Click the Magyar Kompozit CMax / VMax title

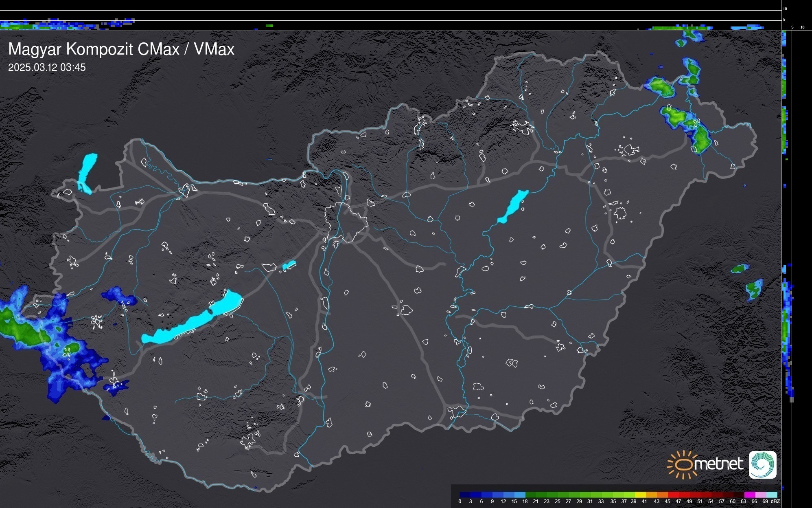(x=121, y=49)
